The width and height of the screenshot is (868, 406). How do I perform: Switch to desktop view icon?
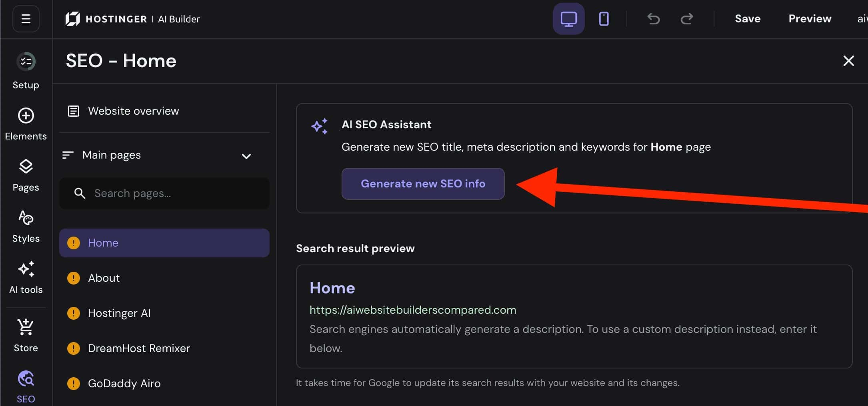coord(568,19)
